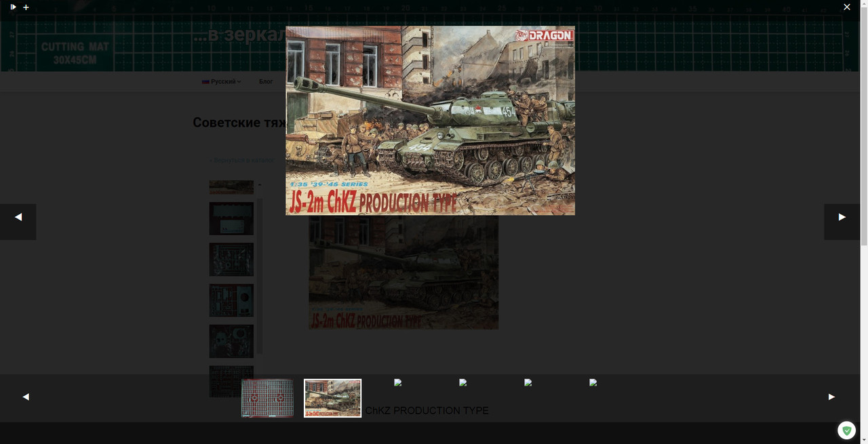The height and width of the screenshot is (444, 868).
Task: Open the Блог menu item
Action: (266, 81)
